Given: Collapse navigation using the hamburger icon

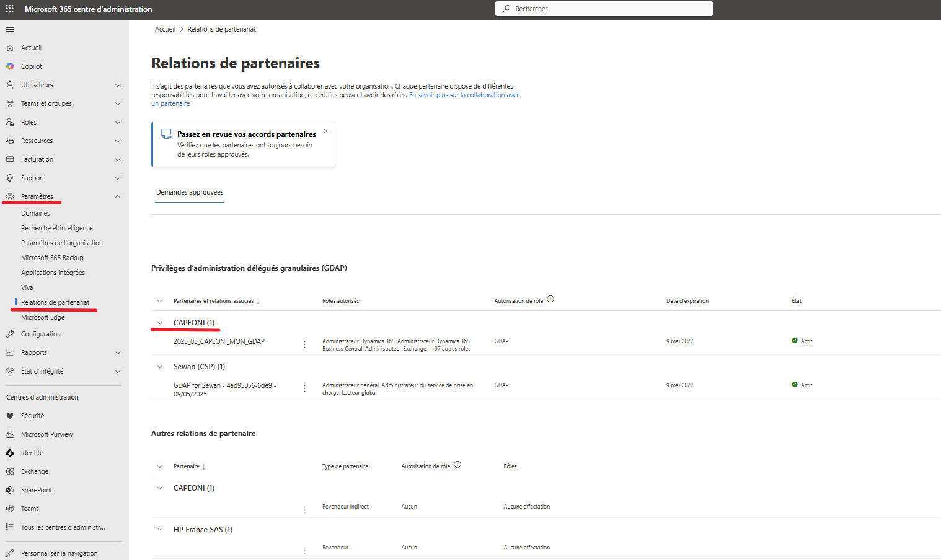Looking at the screenshot, I should [10, 29].
